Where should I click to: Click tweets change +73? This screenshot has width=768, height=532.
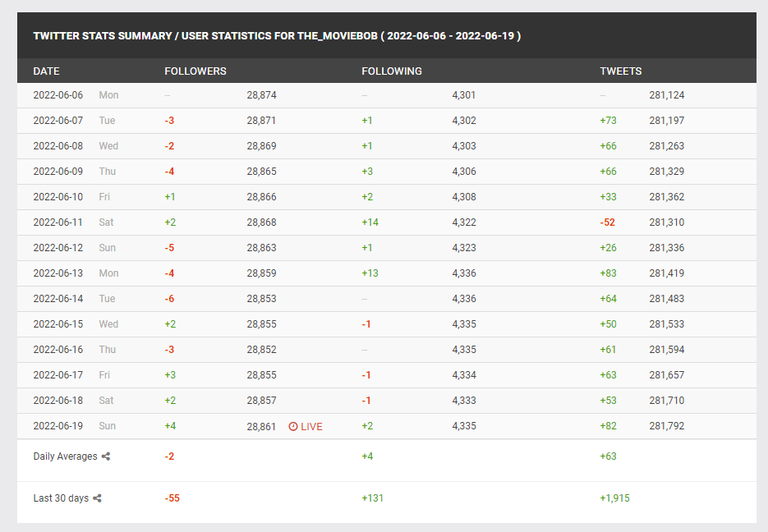click(609, 121)
